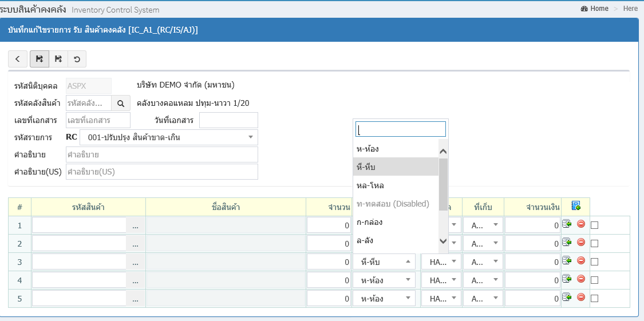
Task: Click the add-row icon in table header
Action: pyautogui.click(x=575, y=207)
